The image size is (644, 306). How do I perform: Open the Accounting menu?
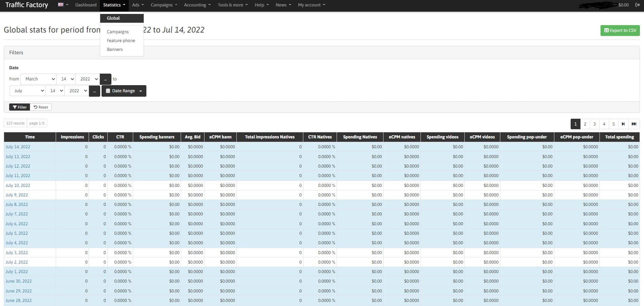click(x=197, y=5)
